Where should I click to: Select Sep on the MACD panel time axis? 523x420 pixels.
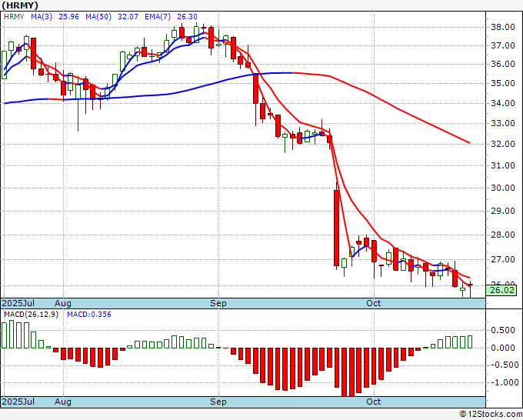(218, 402)
